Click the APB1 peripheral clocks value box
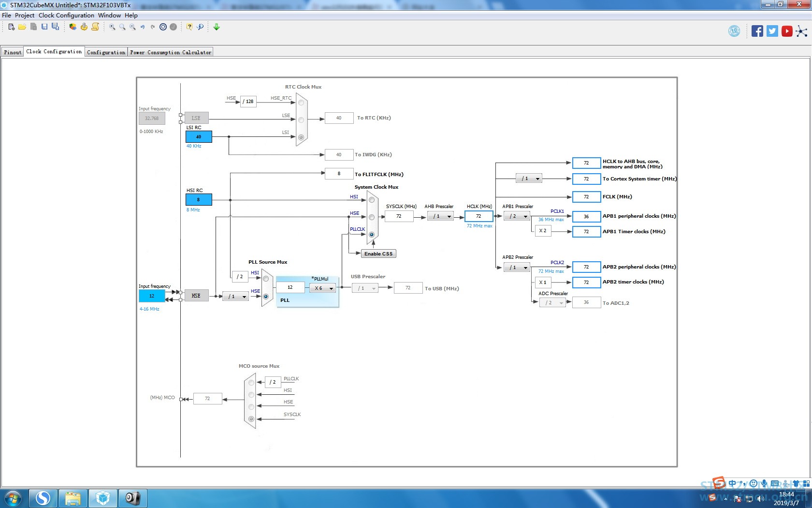The width and height of the screenshot is (812, 508). (x=586, y=216)
